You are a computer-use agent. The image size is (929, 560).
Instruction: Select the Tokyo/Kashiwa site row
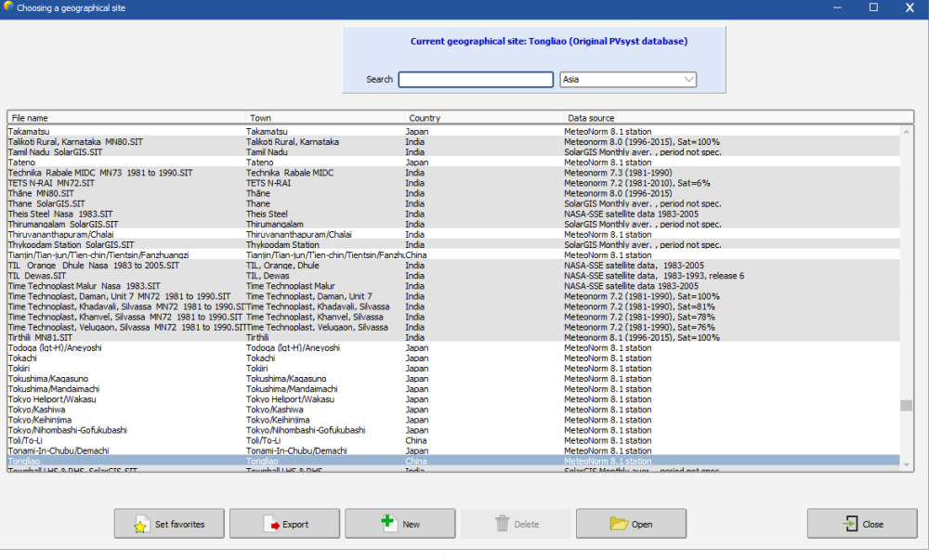tap(37, 410)
